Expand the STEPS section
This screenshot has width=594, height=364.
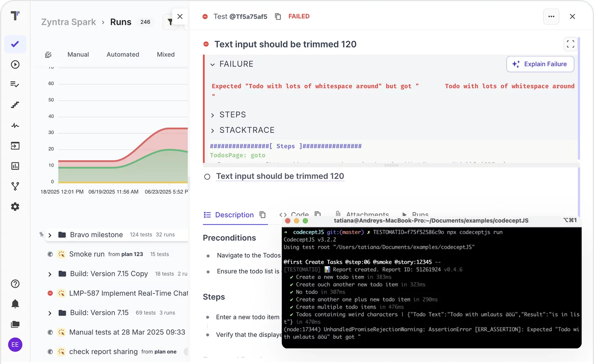[x=212, y=115]
